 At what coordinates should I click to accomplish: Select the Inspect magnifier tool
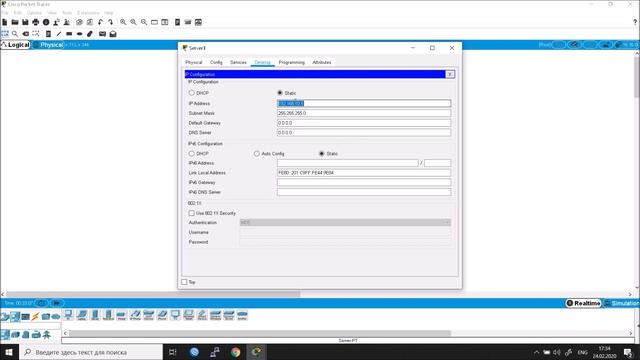[x=15, y=34]
